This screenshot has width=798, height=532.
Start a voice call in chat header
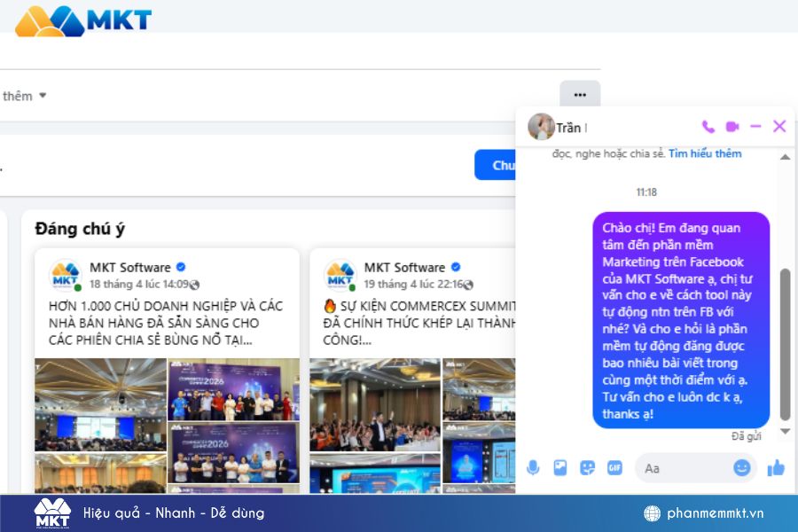click(x=708, y=127)
